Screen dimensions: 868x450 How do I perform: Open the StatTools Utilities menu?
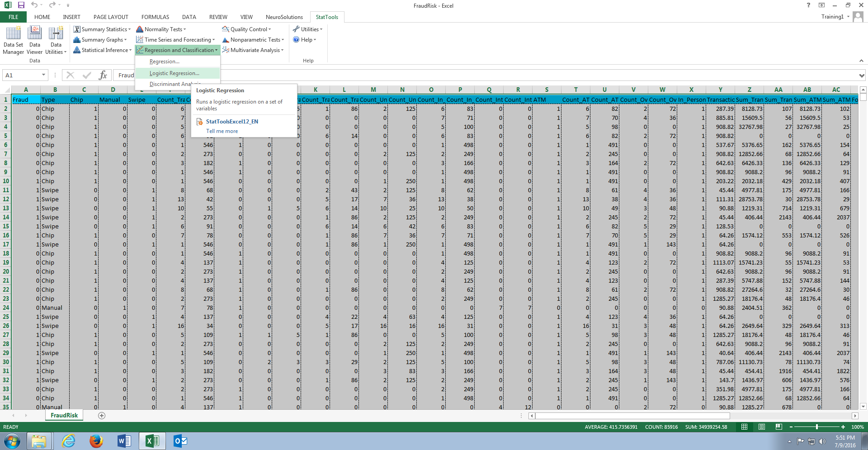click(307, 29)
